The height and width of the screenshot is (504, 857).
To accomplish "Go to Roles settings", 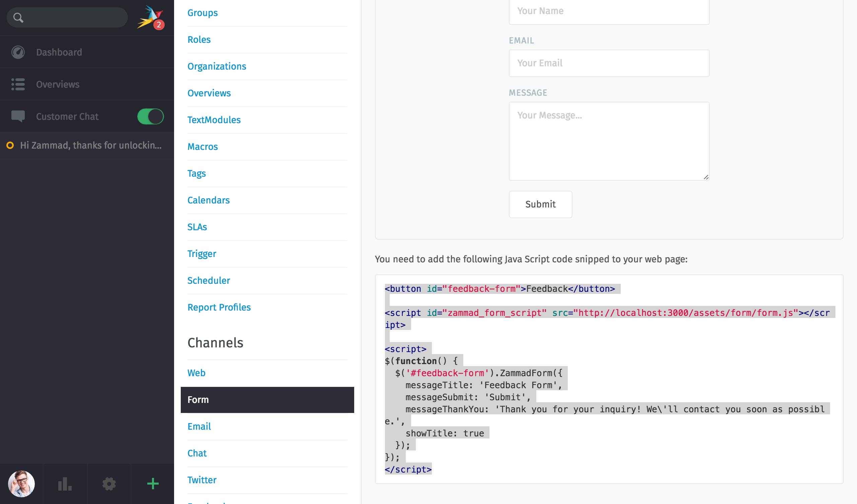I will click(199, 39).
